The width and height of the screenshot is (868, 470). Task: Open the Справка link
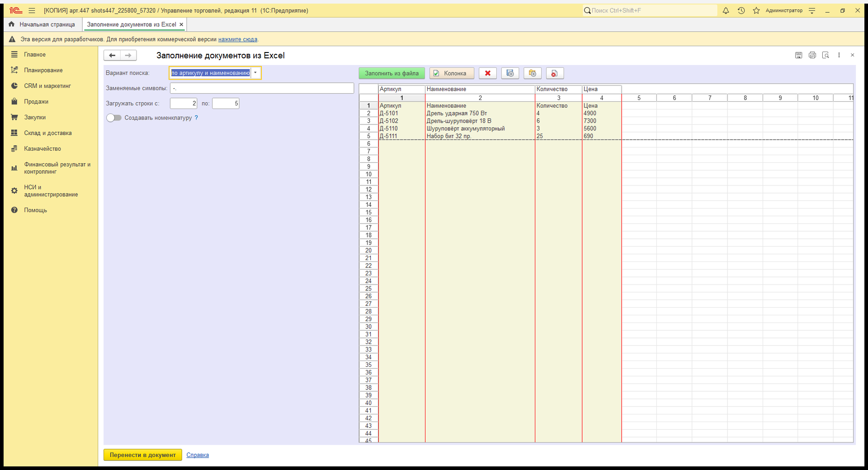tap(198, 455)
